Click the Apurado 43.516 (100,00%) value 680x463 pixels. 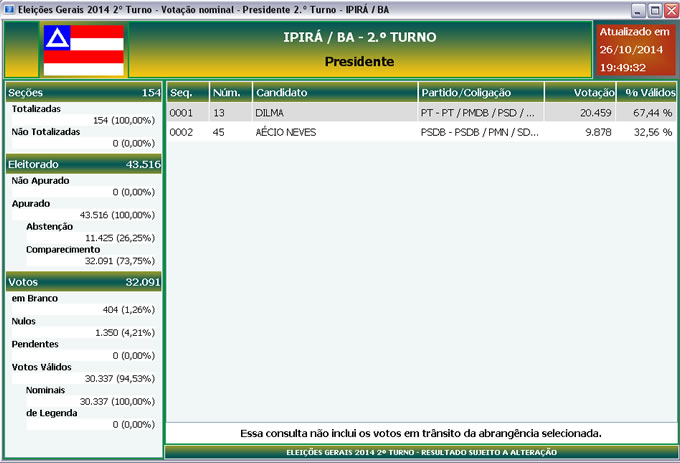coord(117,215)
